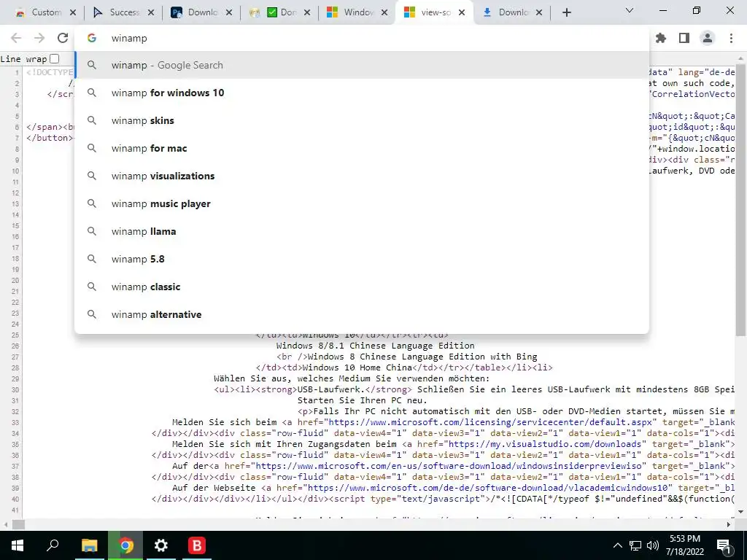Select 'winamp alternative' suggestion
This screenshot has height=560, width=747.
pyautogui.click(x=362, y=314)
